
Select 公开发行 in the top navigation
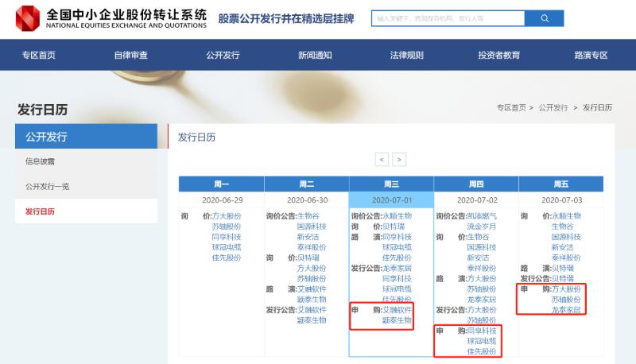pyautogui.click(x=223, y=55)
